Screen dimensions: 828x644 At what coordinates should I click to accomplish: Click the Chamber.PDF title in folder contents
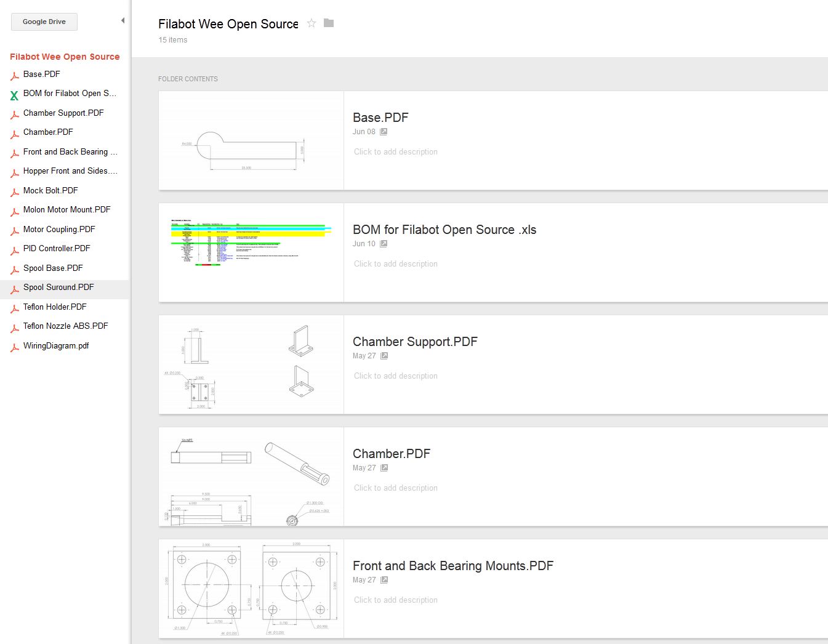(x=392, y=454)
